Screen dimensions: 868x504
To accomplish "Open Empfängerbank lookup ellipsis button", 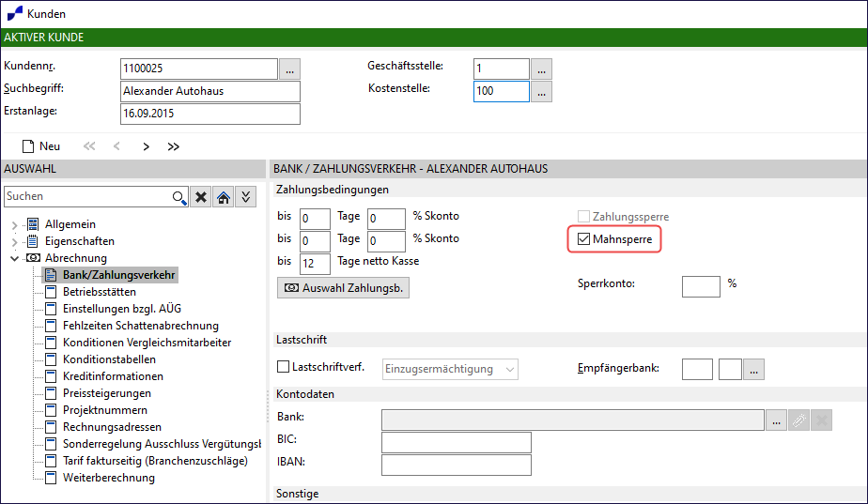I will (753, 370).
